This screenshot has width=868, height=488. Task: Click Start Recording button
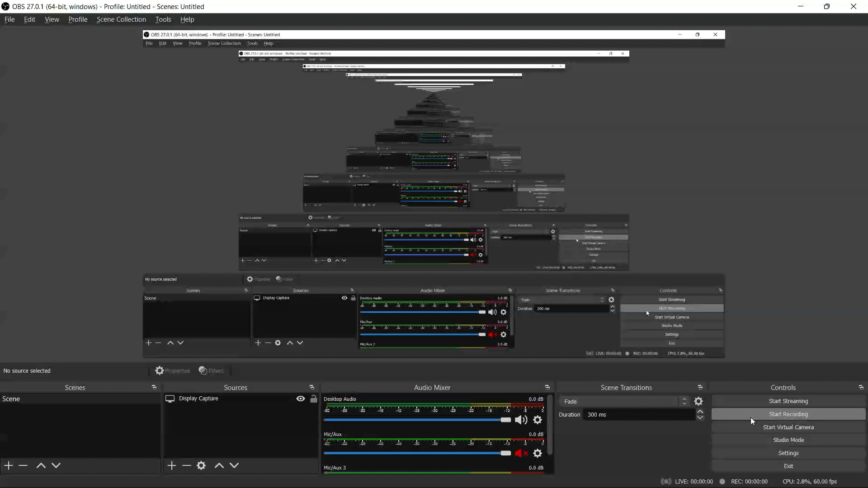[788, 414]
